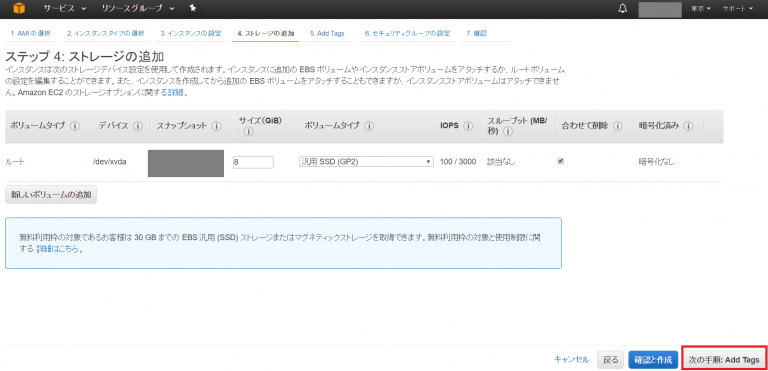Click info icon beside IOPS header
The height and width of the screenshot is (371, 768).
point(468,126)
